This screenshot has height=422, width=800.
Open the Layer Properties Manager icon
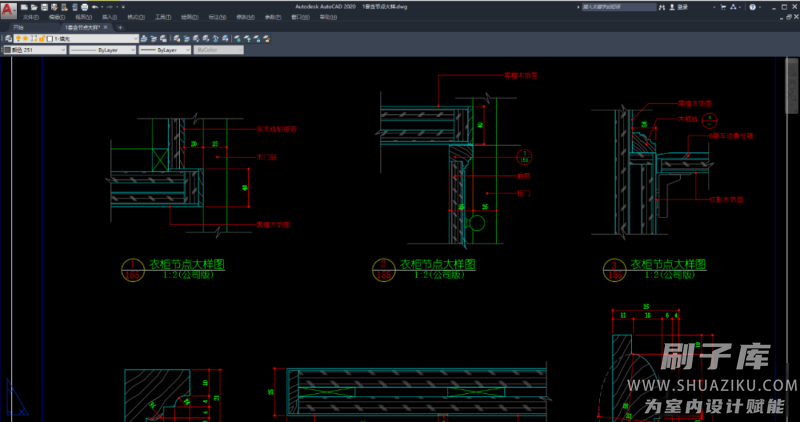(7, 39)
